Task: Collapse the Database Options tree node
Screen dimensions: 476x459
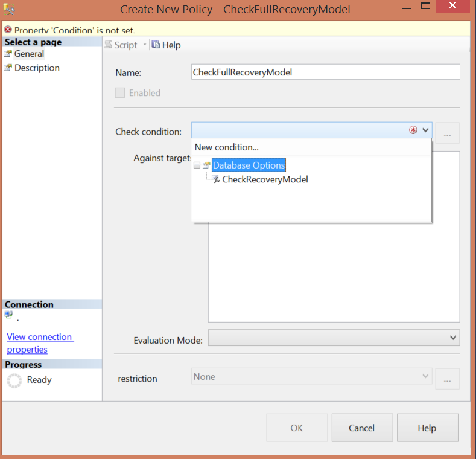Action: [x=197, y=165]
